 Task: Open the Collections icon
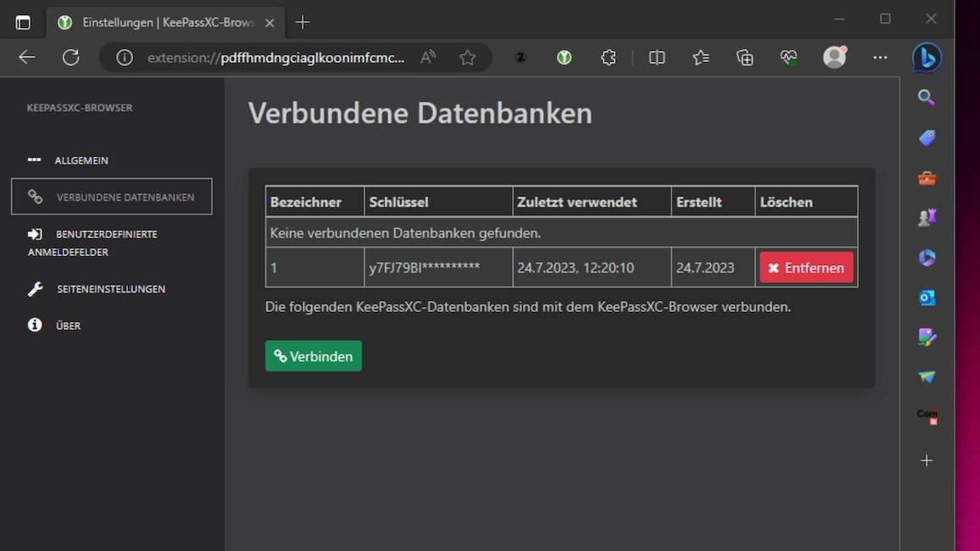point(744,57)
